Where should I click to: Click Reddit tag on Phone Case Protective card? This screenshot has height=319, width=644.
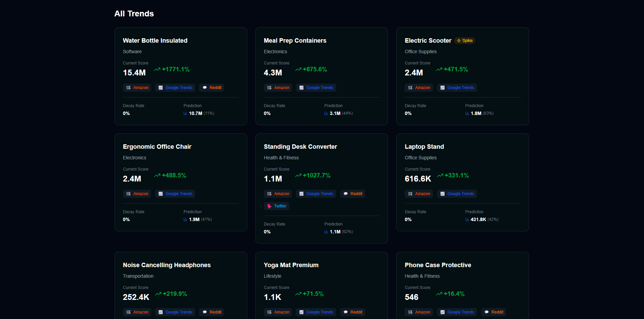[x=494, y=312]
